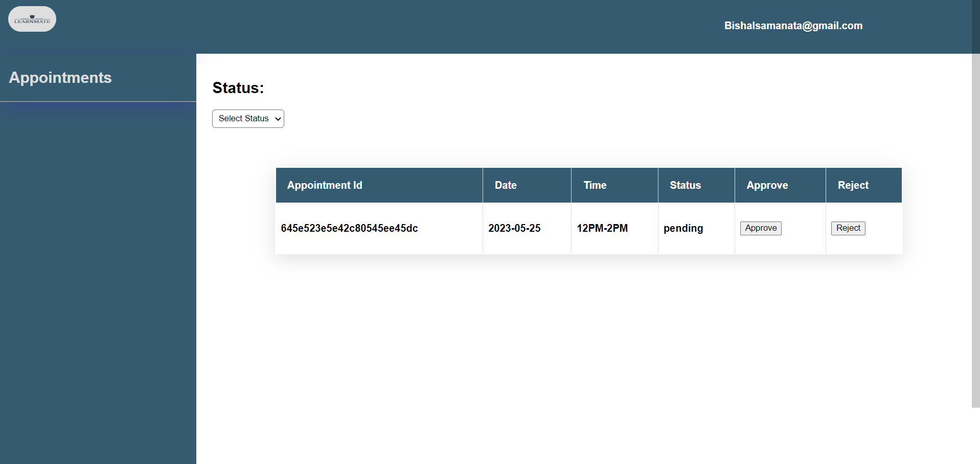Screen dimensions: 980x464
Task: Click the Reject column header
Action: pos(852,185)
